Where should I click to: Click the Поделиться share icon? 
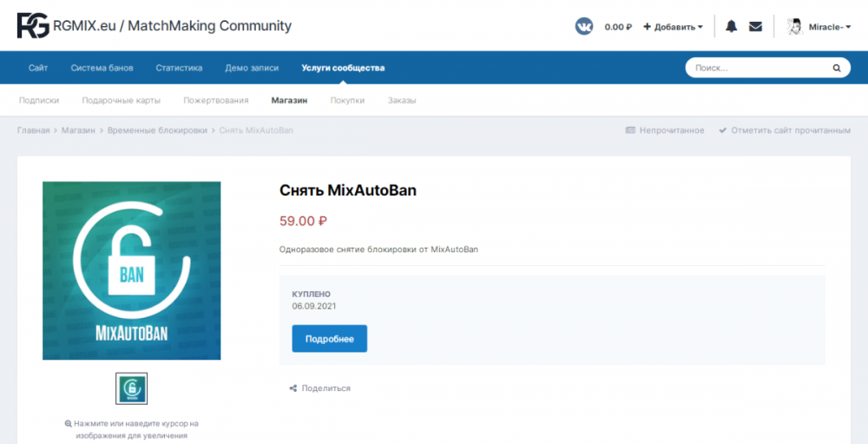click(293, 388)
